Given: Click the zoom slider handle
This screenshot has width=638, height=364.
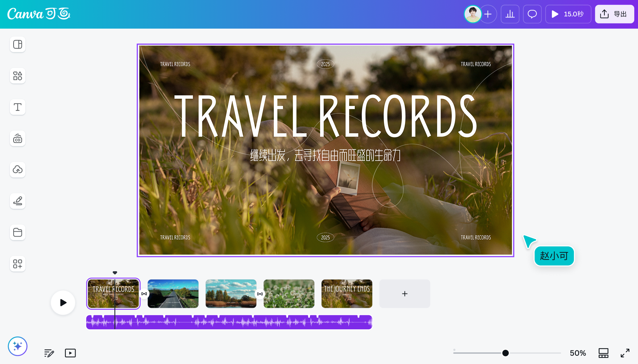Looking at the screenshot, I should pyautogui.click(x=505, y=353).
